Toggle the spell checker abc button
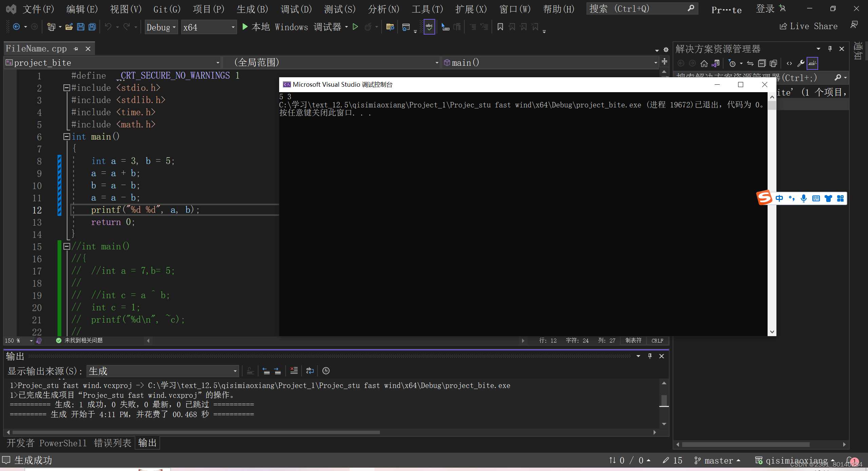The width and height of the screenshot is (868, 471). tap(429, 27)
